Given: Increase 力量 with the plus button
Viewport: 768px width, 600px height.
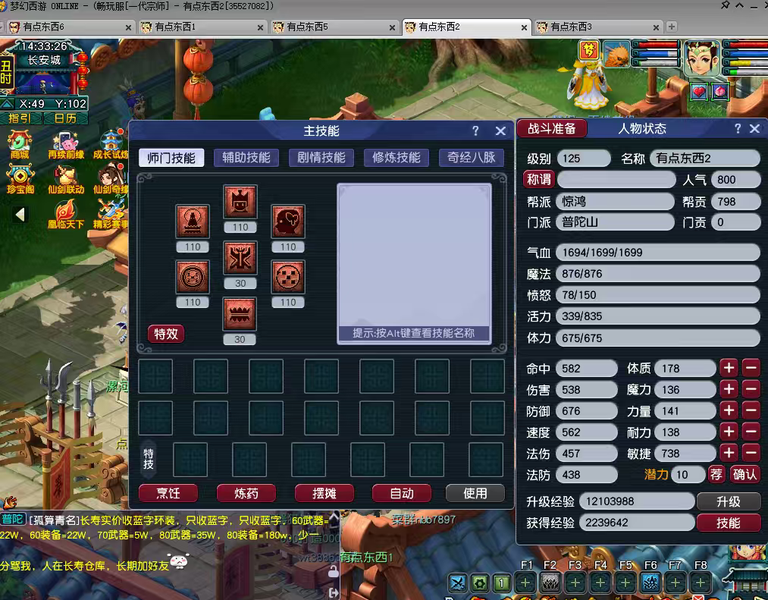Looking at the screenshot, I should 729,410.
